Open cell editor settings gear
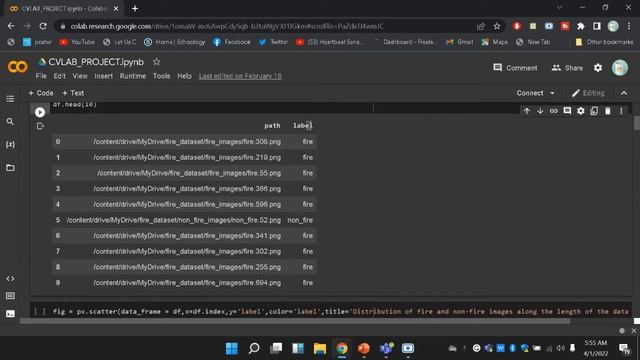The image size is (640, 360). (x=580, y=111)
